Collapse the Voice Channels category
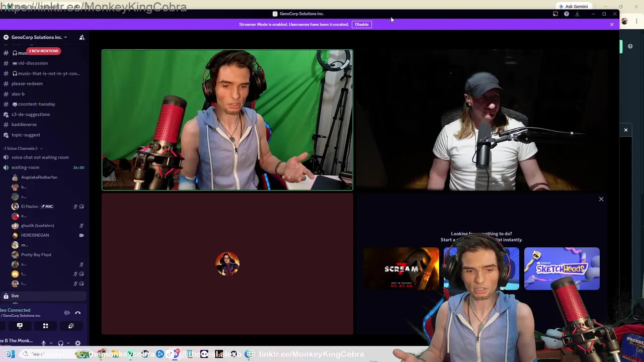 click(23, 148)
